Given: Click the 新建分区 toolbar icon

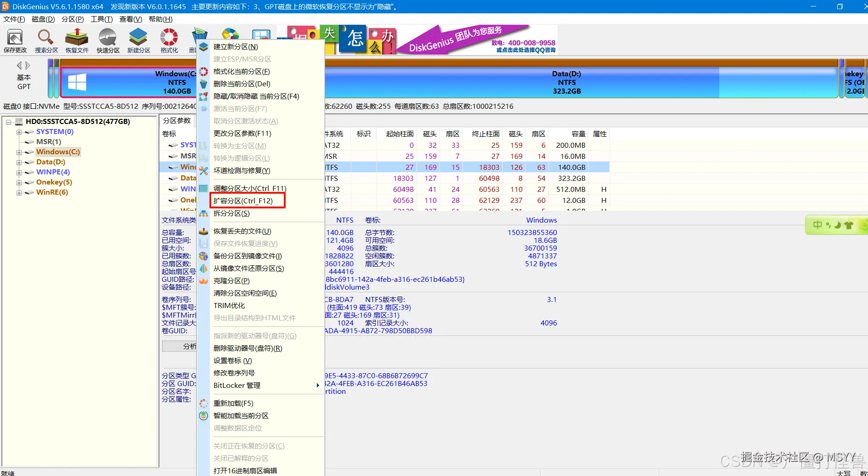Looking at the screenshot, I should pyautogui.click(x=139, y=41).
